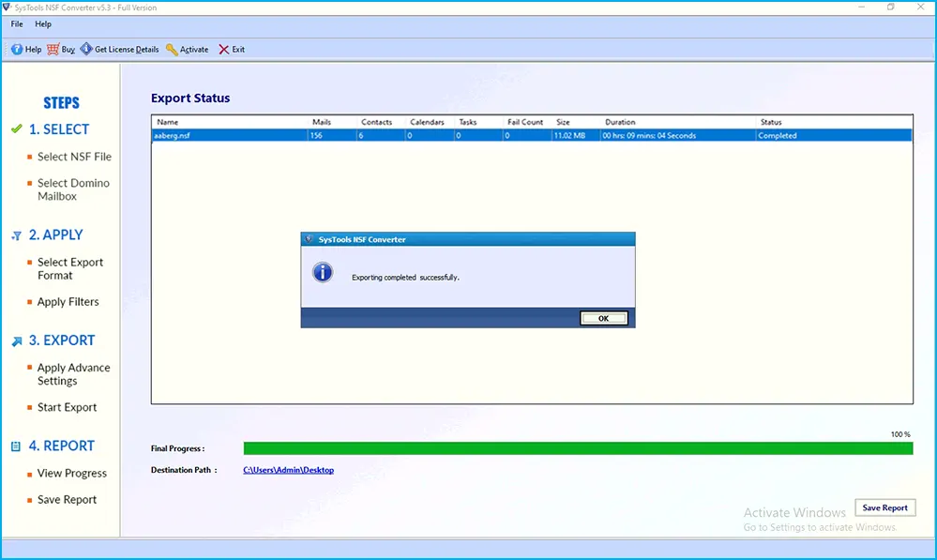The width and height of the screenshot is (937, 560).
Task: Click the Buy shopping cart icon
Action: pos(53,50)
